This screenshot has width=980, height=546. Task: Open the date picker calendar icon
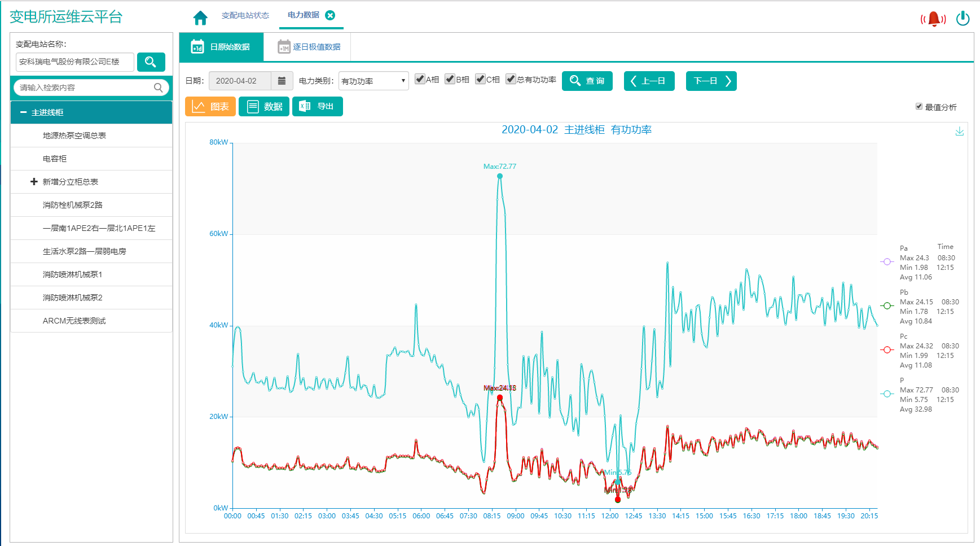[x=282, y=81]
